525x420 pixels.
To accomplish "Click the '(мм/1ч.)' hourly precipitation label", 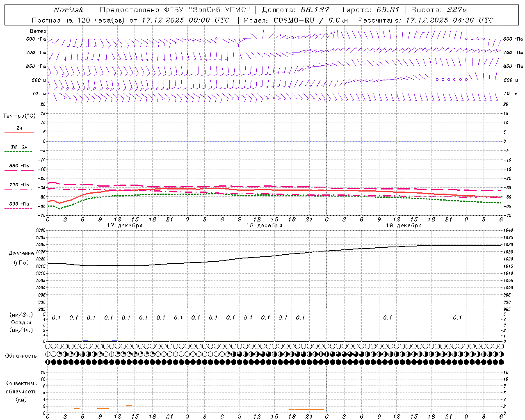I will tap(21, 330).
